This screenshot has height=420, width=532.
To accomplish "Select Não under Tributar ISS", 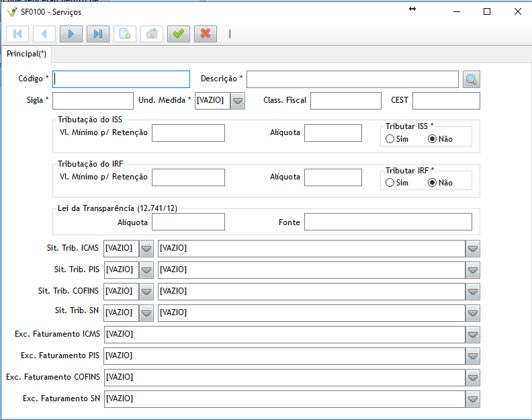I will (432, 139).
